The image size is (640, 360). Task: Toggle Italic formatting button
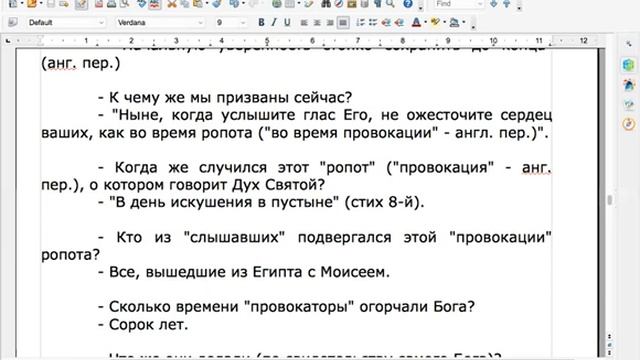coord(274,22)
